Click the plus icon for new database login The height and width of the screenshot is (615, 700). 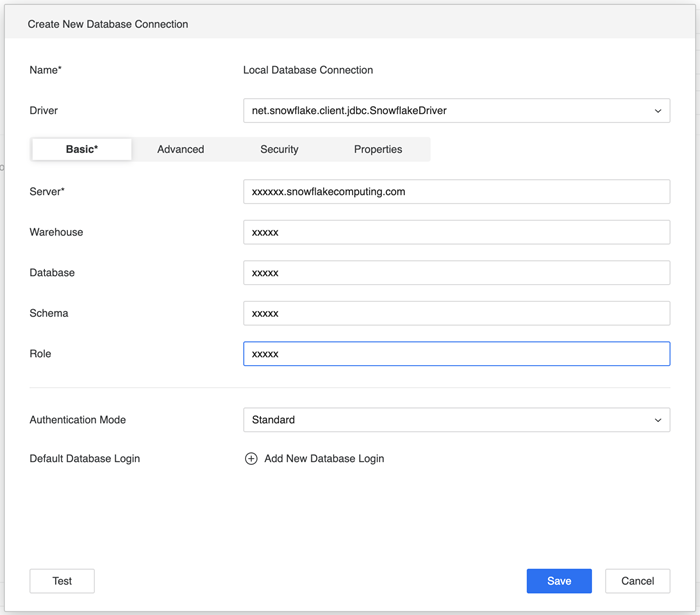coord(251,459)
